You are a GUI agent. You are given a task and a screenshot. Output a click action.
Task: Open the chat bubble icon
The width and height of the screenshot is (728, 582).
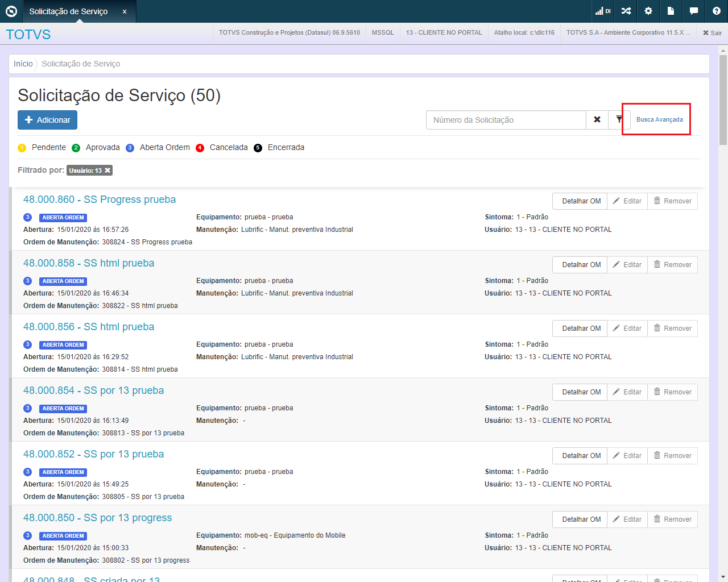pos(694,11)
